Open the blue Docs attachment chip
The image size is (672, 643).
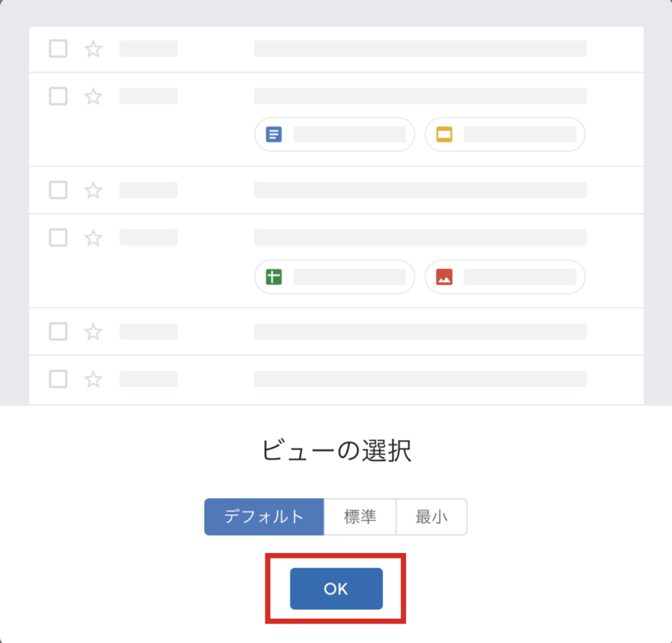click(x=335, y=135)
